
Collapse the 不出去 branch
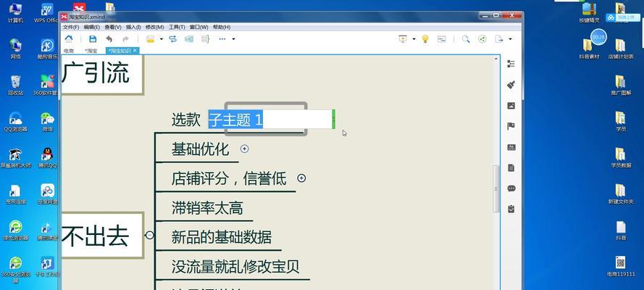[150, 235]
